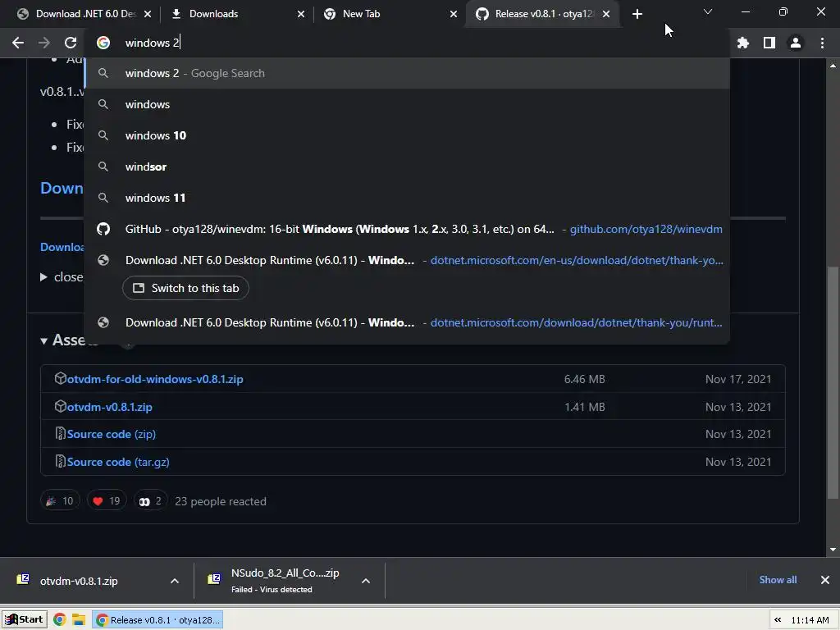Click the file icon beside Source code (zip)

(61, 433)
